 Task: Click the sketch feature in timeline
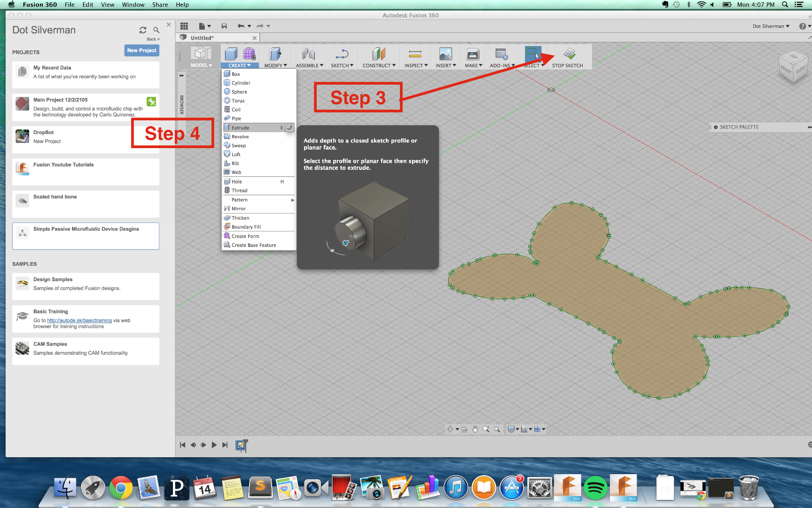(x=241, y=445)
